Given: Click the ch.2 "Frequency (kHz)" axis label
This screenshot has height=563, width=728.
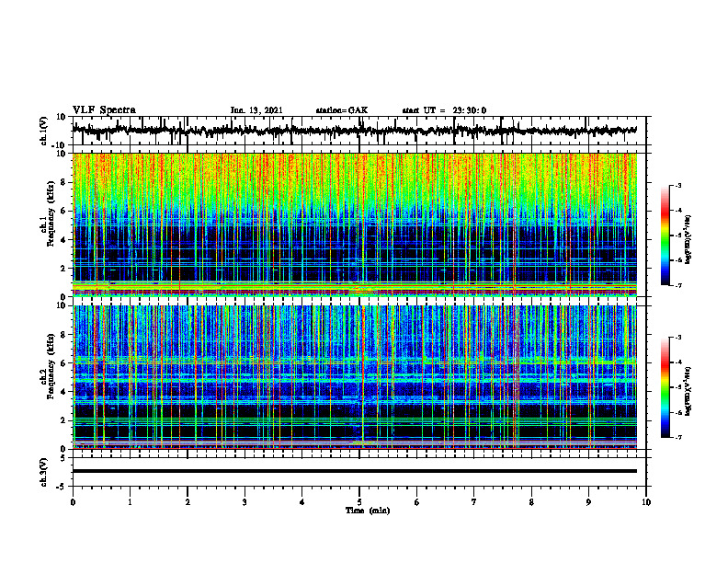Looking at the screenshot, I should (x=51, y=366).
